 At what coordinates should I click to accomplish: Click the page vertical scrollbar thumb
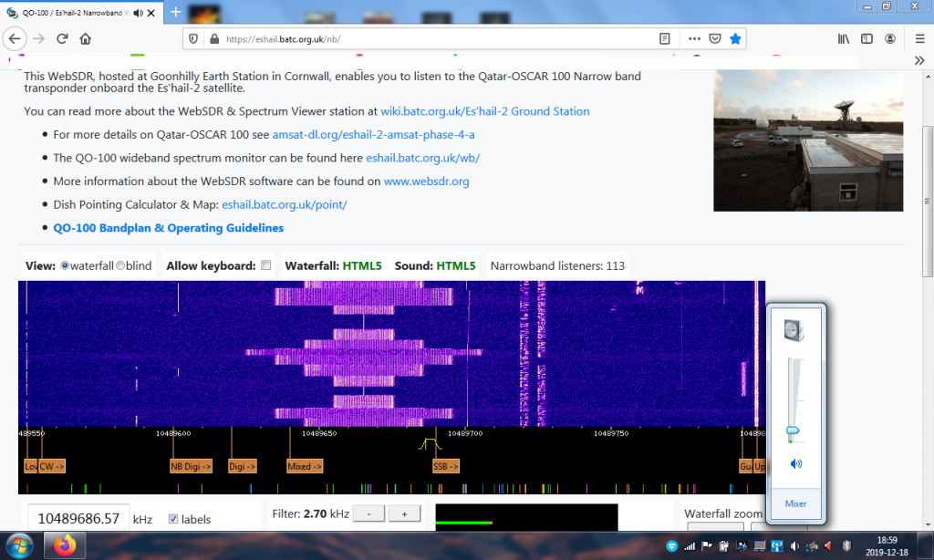(x=928, y=202)
